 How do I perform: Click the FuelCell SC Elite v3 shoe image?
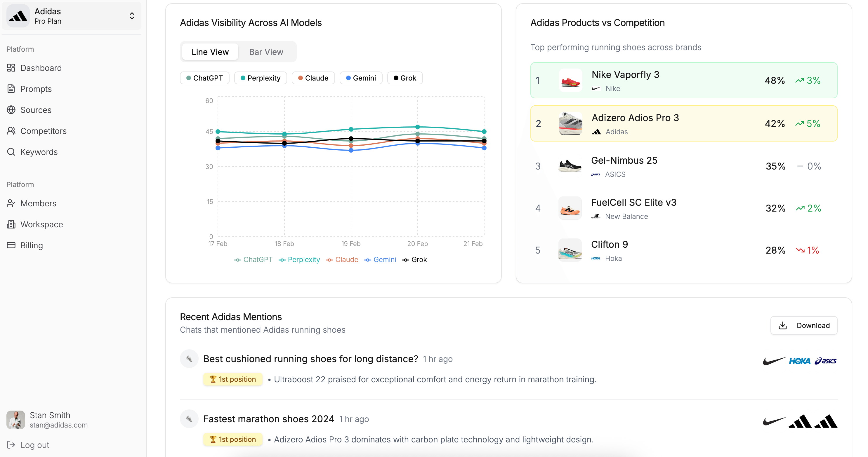tap(570, 208)
